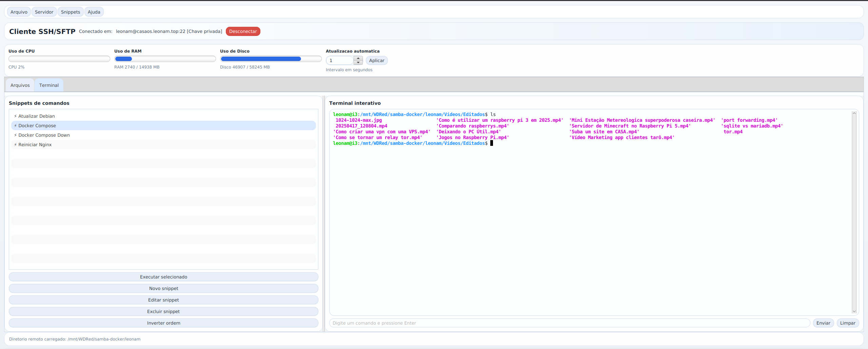Focus the terminal command input field
Viewport: 868px width, 349px height.
click(x=570, y=323)
